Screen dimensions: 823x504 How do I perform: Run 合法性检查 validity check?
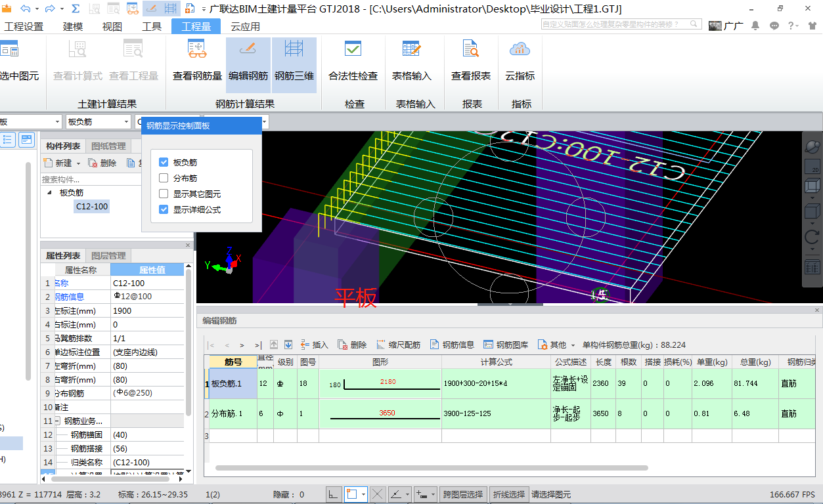(x=353, y=60)
